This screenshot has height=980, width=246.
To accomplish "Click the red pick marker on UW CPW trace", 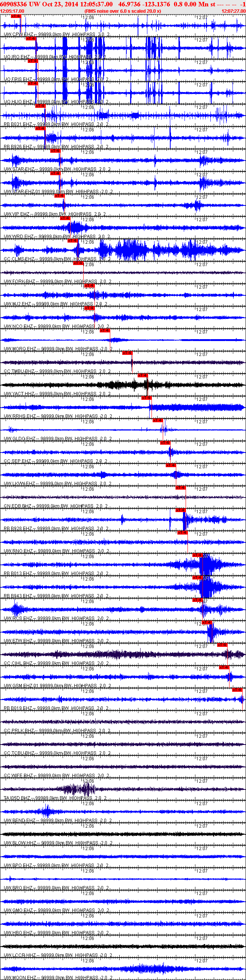I will click(16, 16).
